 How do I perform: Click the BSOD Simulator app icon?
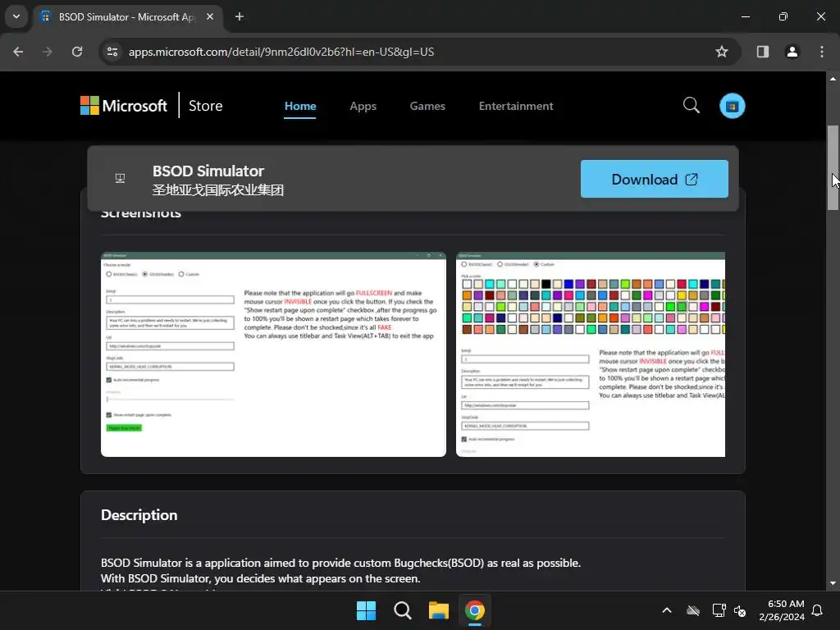pos(120,178)
